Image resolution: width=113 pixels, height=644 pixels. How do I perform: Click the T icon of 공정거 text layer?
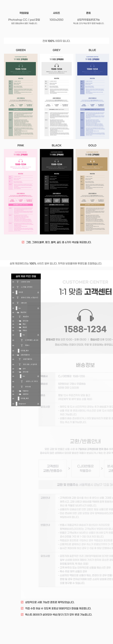(22, 381)
